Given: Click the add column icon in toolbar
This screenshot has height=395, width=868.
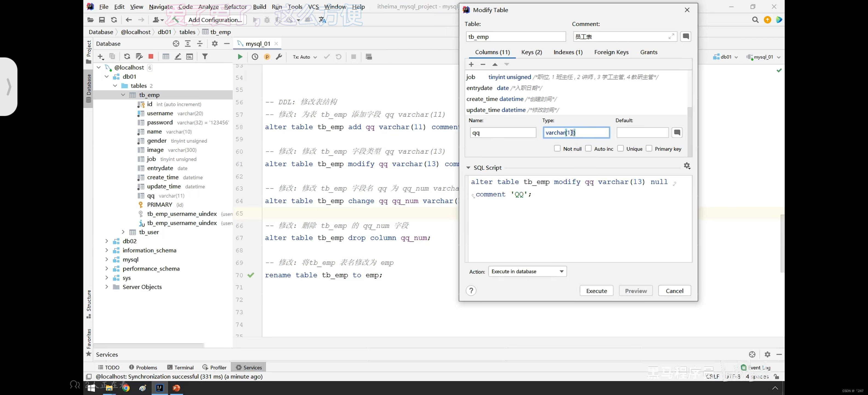Looking at the screenshot, I should 470,64.
